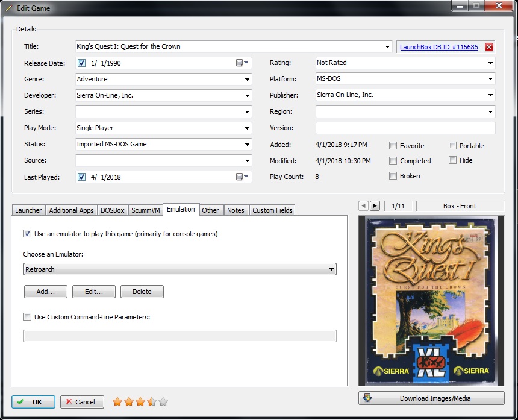Expand the Region dropdown
The image size is (518, 420).
pyautogui.click(x=490, y=111)
